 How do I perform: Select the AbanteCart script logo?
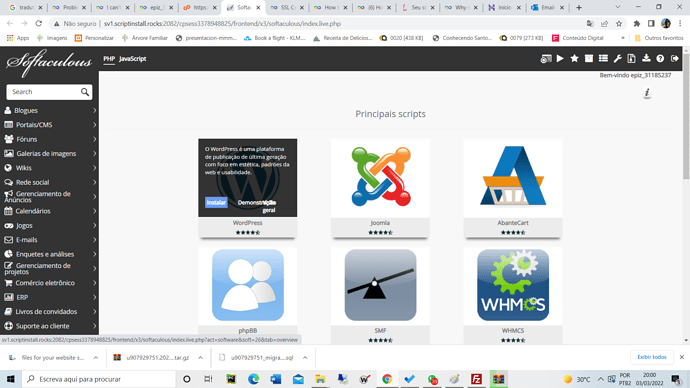(x=513, y=177)
